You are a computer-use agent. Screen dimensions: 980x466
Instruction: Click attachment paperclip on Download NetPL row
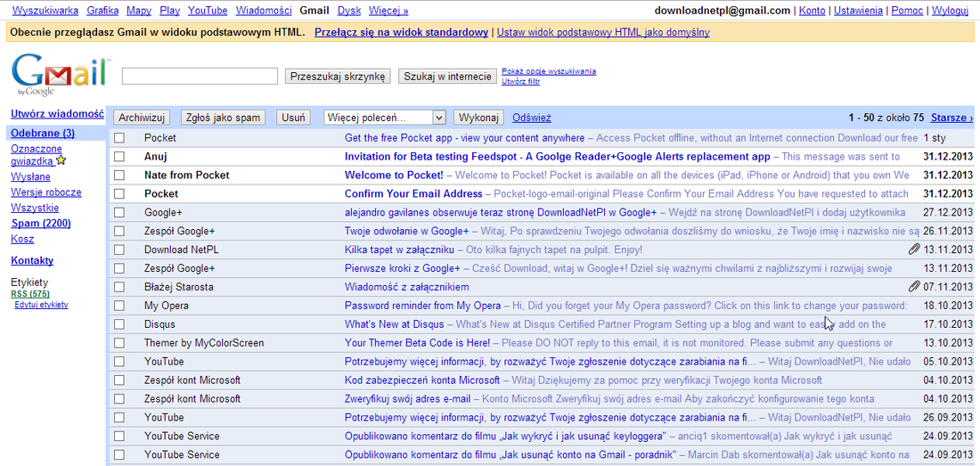tap(914, 249)
